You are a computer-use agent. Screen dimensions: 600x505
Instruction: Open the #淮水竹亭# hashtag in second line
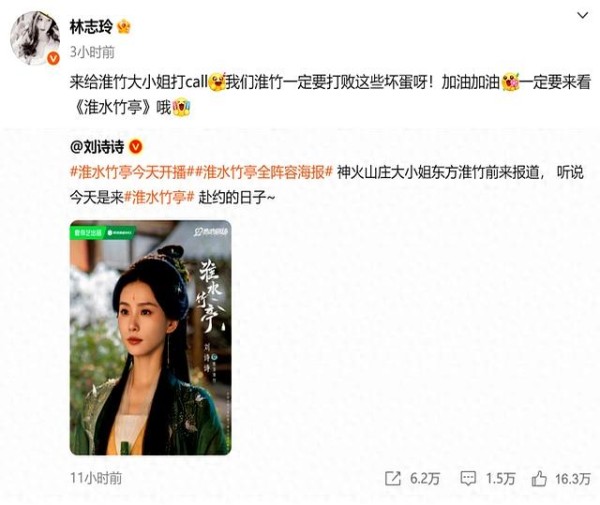[x=159, y=197]
